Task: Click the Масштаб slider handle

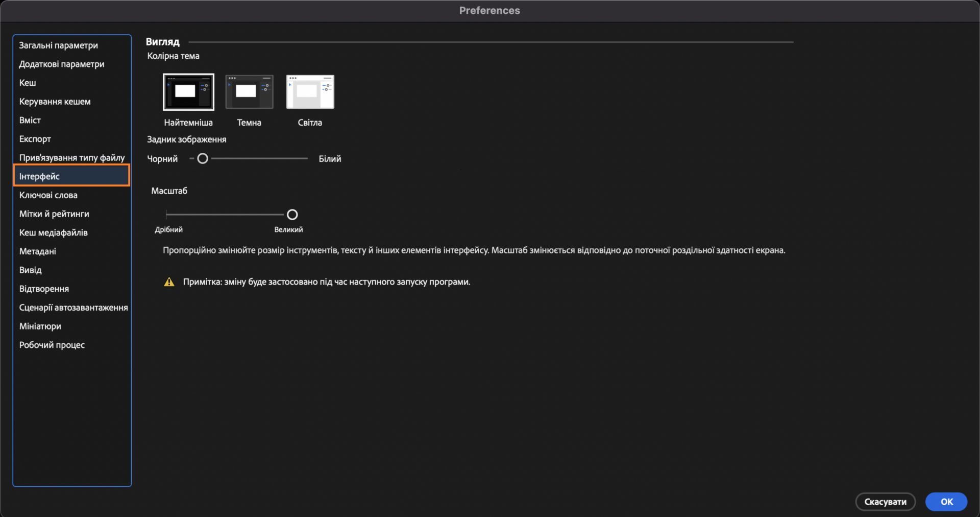Action: 292,215
